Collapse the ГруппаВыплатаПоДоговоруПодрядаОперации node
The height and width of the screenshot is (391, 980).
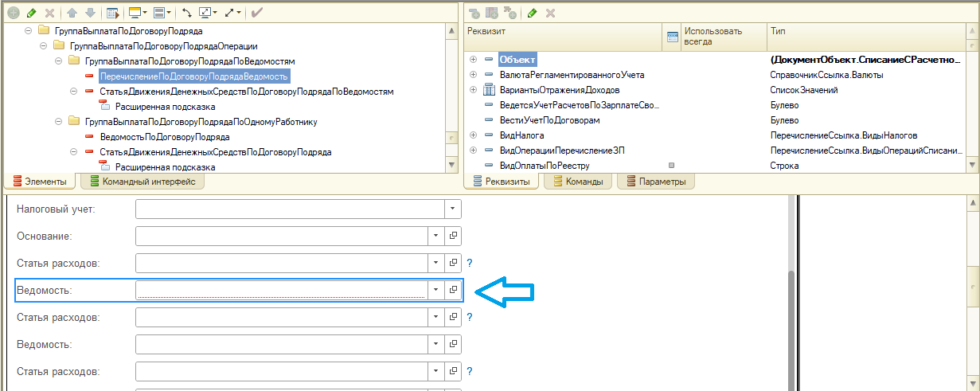pyautogui.click(x=43, y=45)
